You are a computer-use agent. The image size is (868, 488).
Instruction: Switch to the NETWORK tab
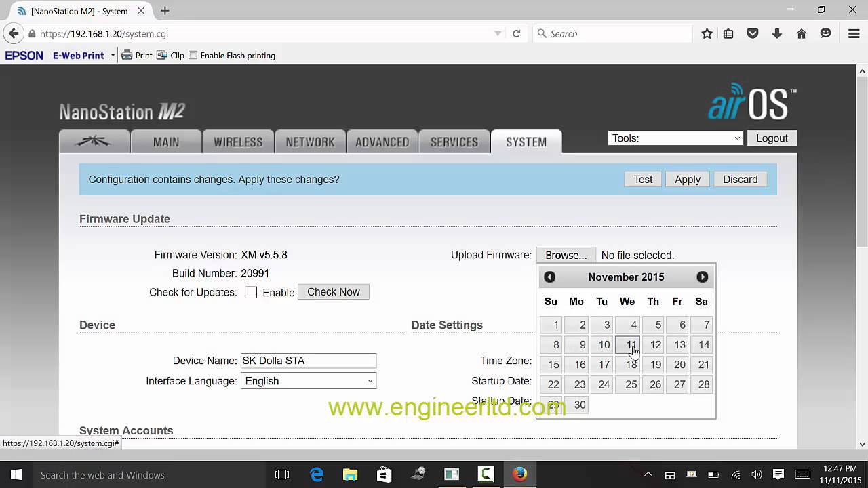(x=310, y=142)
